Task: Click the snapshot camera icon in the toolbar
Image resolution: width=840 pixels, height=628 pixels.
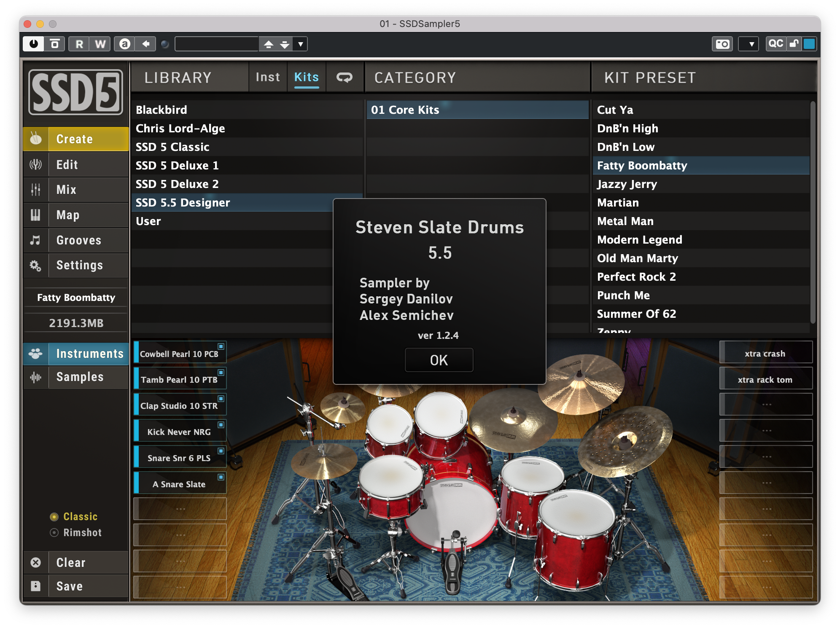Action: (722, 43)
